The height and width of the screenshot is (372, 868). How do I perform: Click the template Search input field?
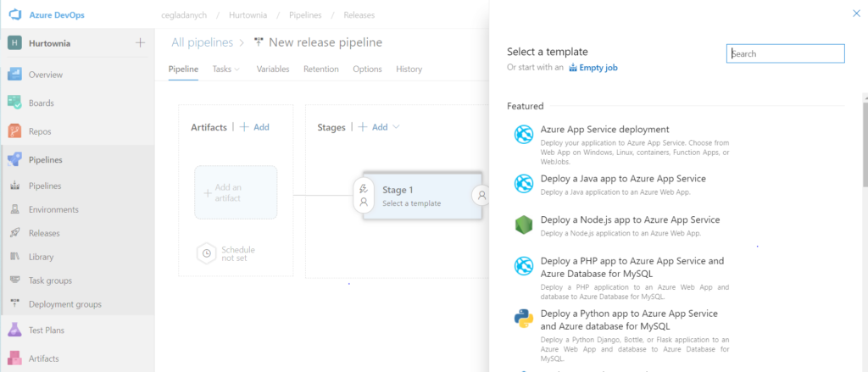786,53
